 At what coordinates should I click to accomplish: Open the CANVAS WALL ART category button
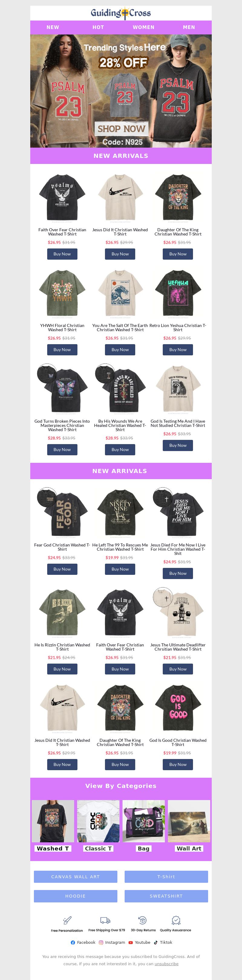click(x=75, y=876)
